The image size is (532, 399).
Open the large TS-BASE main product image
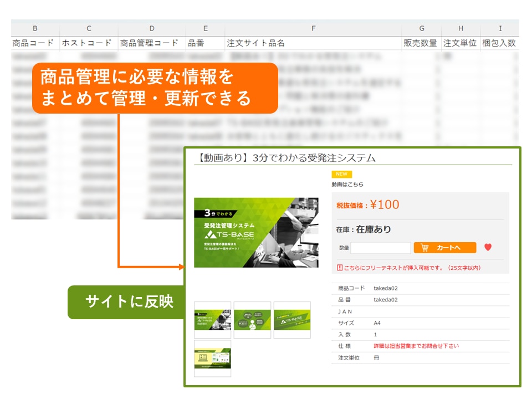[256, 232]
